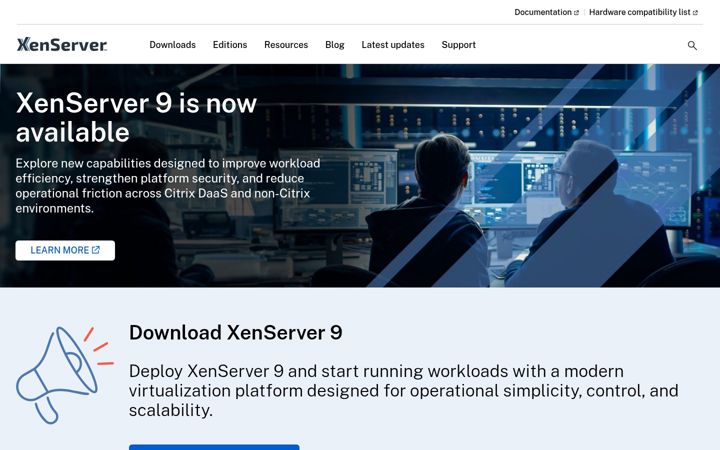Open the Resources menu
The height and width of the screenshot is (450, 720).
coord(286,45)
